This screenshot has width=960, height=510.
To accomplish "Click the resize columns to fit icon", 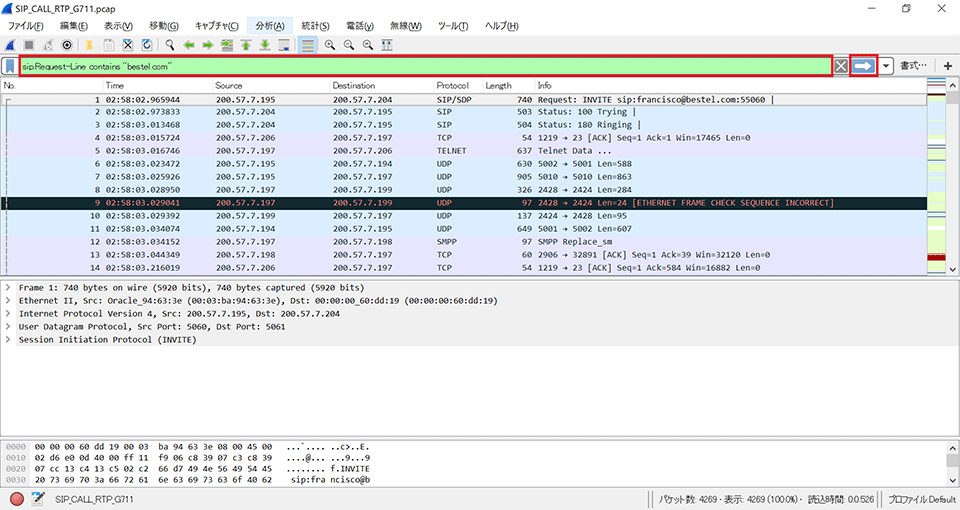I will coord(387,45).
